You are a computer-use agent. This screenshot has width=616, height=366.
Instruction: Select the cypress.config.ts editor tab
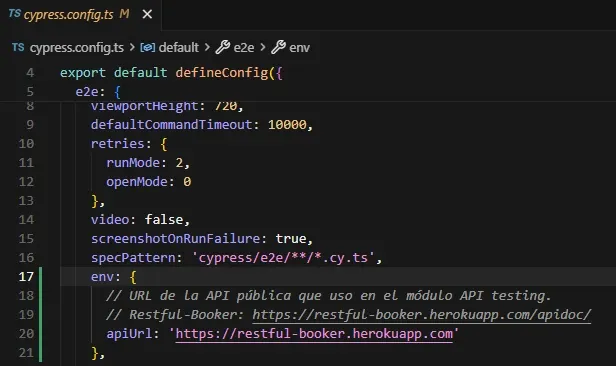pyautogui.click(x=80, y=15)
